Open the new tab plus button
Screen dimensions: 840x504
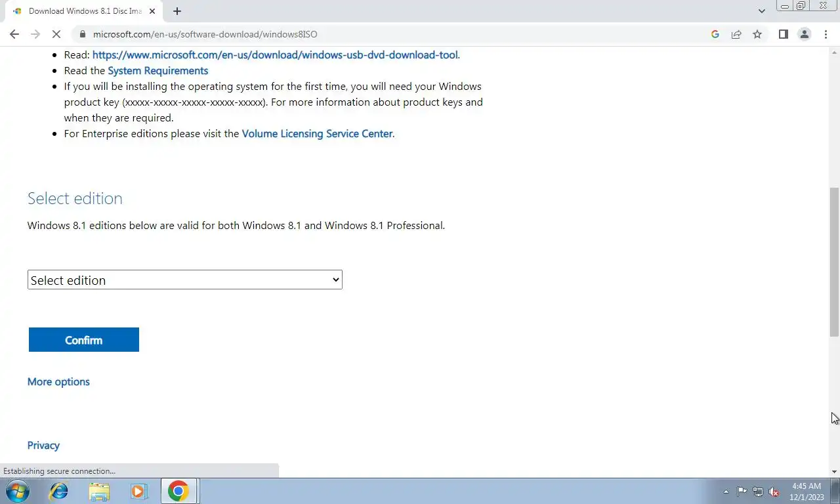coord(177,11)
